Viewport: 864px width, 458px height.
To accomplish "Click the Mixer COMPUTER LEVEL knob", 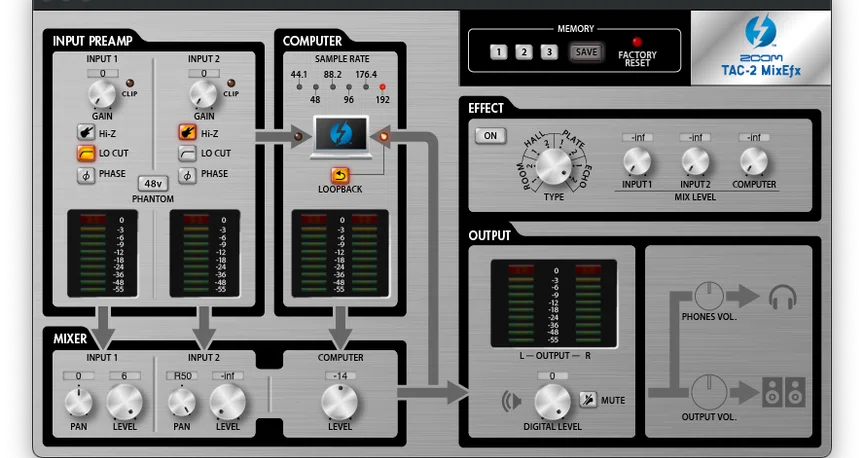I will pos(339,402).
